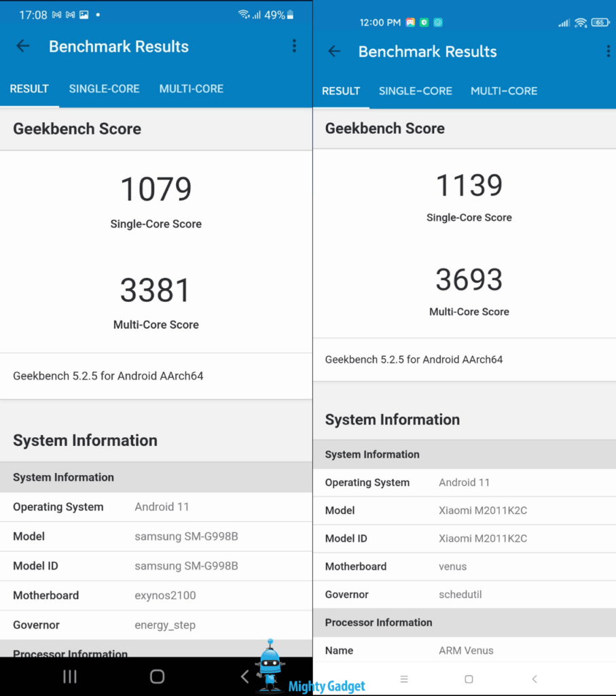Select the exynos2100 Motherboard row

156,595
